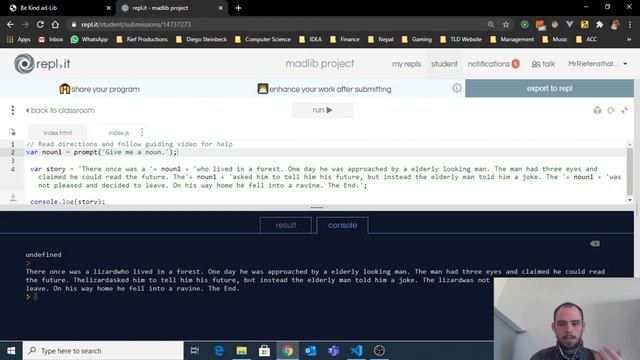Open the Computer Science bookmarks folder
Viewport: 640px width, 360px height.
click(263, 39)
